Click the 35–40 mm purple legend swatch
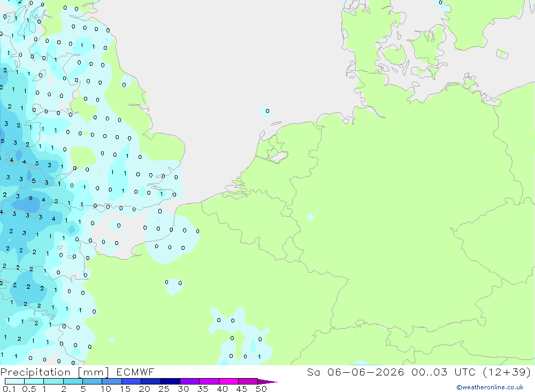The image size is (535, 392). pos(209,381)
